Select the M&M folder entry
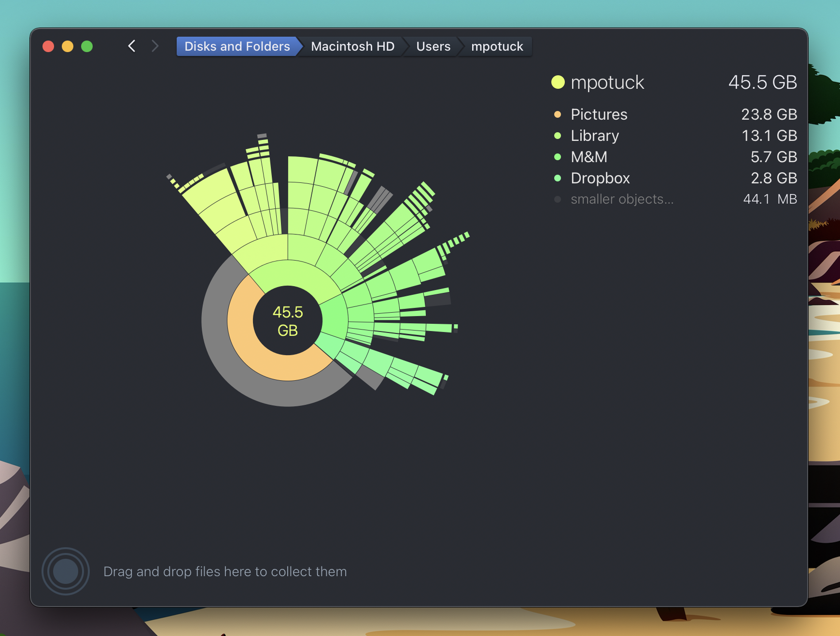 [588, 157]
